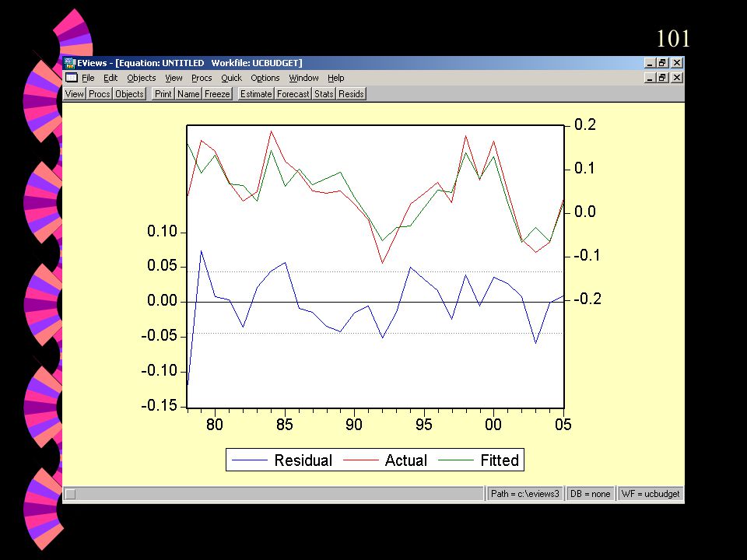Click the red Actual legend line sample
Screen dimensions: 747x560
point(360,460)
